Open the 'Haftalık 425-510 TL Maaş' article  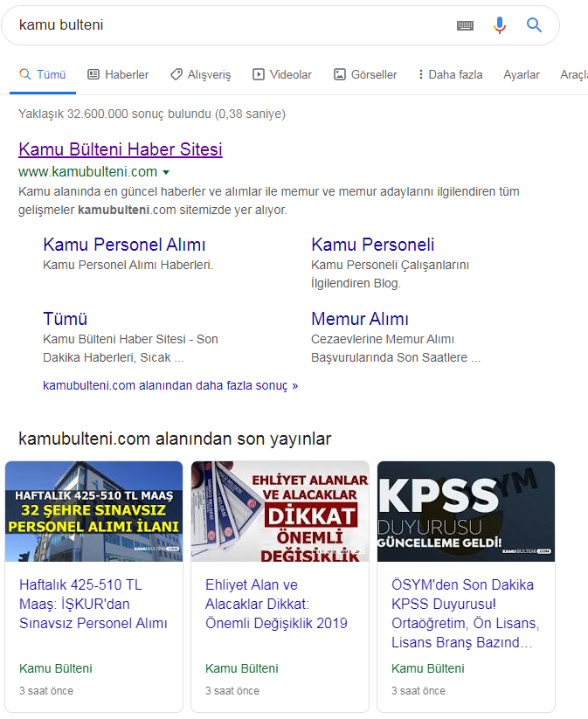93,605
